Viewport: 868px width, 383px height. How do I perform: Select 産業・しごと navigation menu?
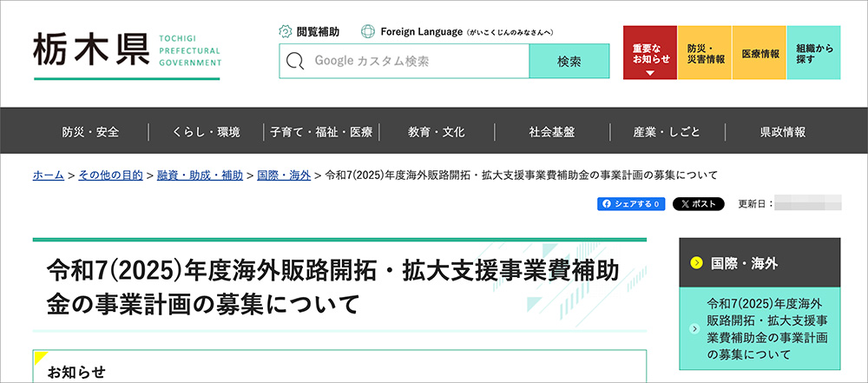coord(667,133)
